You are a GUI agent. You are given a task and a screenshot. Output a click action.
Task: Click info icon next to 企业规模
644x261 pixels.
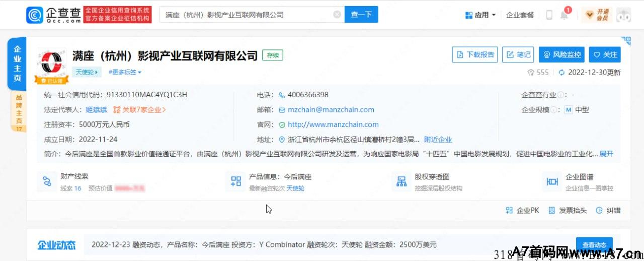553,109
